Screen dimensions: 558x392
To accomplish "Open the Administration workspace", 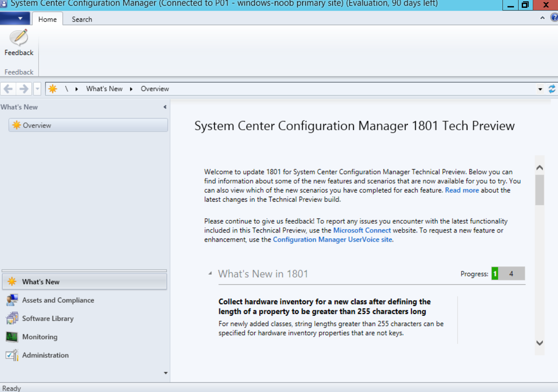I will [45, 355].
